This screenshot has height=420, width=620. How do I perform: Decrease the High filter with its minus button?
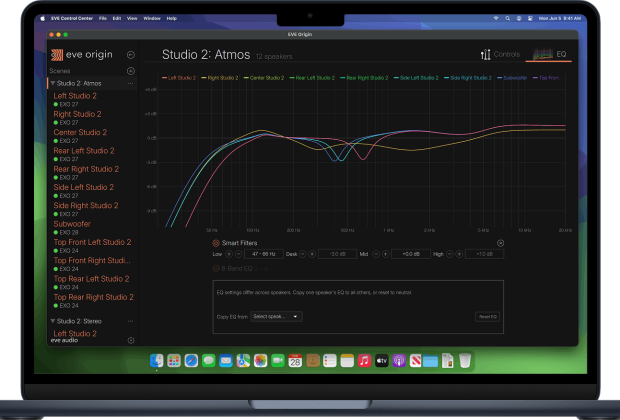pyautogui.click(x=450, y=254)
